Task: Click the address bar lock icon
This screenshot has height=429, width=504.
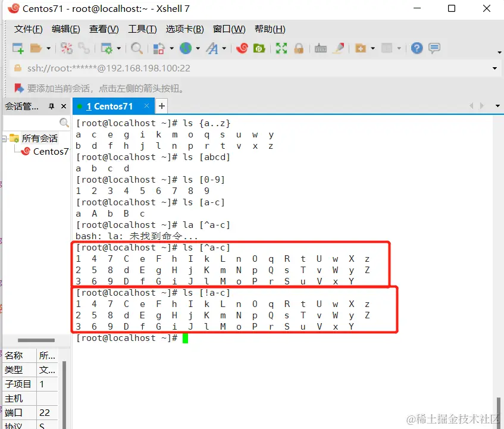Action: [x=18, y=68]
